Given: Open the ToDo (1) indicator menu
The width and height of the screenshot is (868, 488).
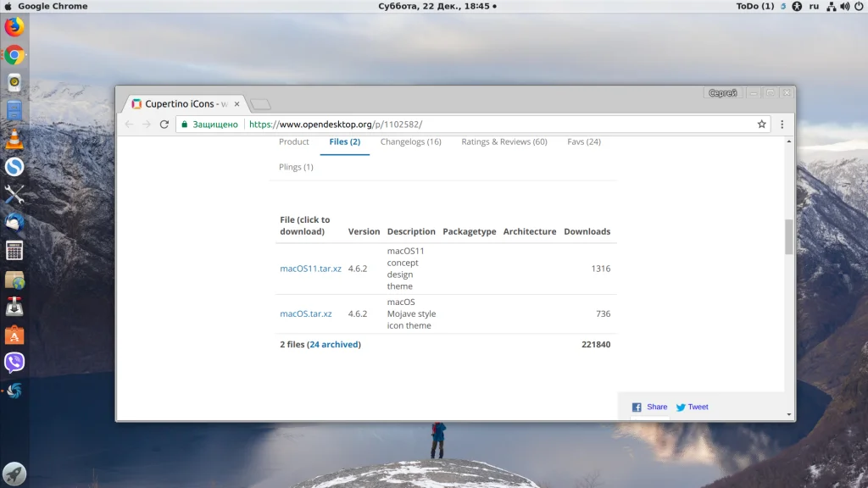Looking at the screenshot, I should point(755,6).
